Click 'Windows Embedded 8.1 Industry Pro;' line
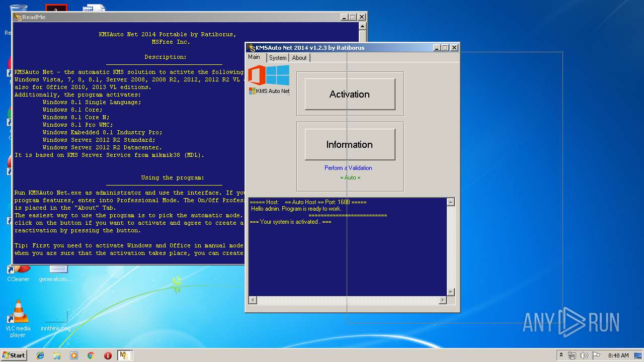This screenshot has height=362, width=644. point(102,132)
